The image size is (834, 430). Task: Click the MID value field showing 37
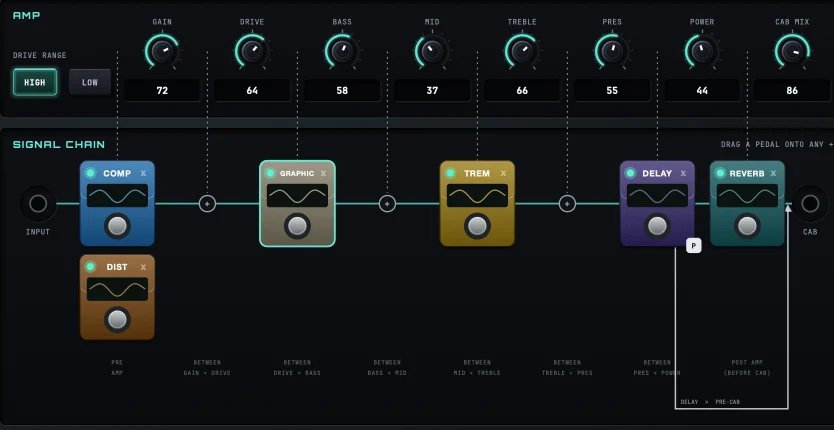[x=432, y=90]
